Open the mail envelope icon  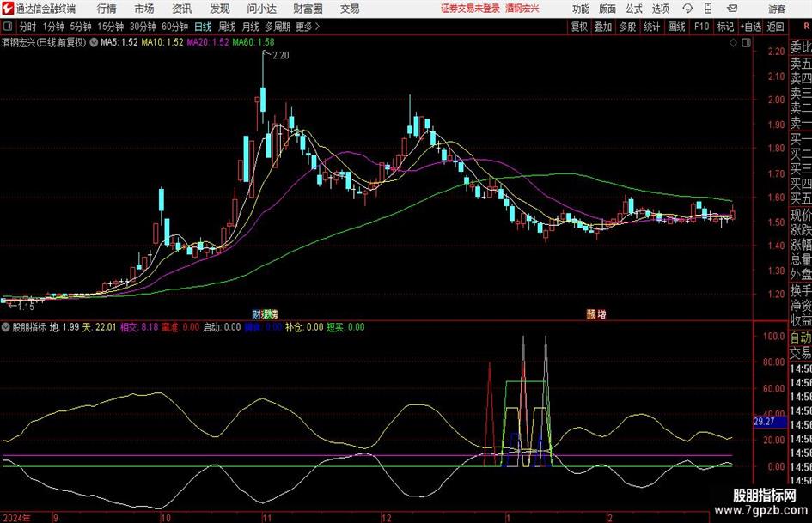(732, 9)
